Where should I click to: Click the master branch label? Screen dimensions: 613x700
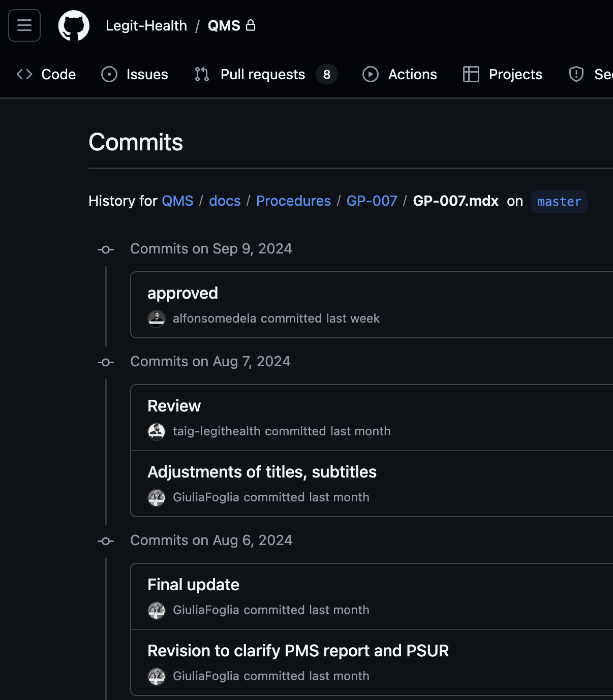tap(559, 202)
